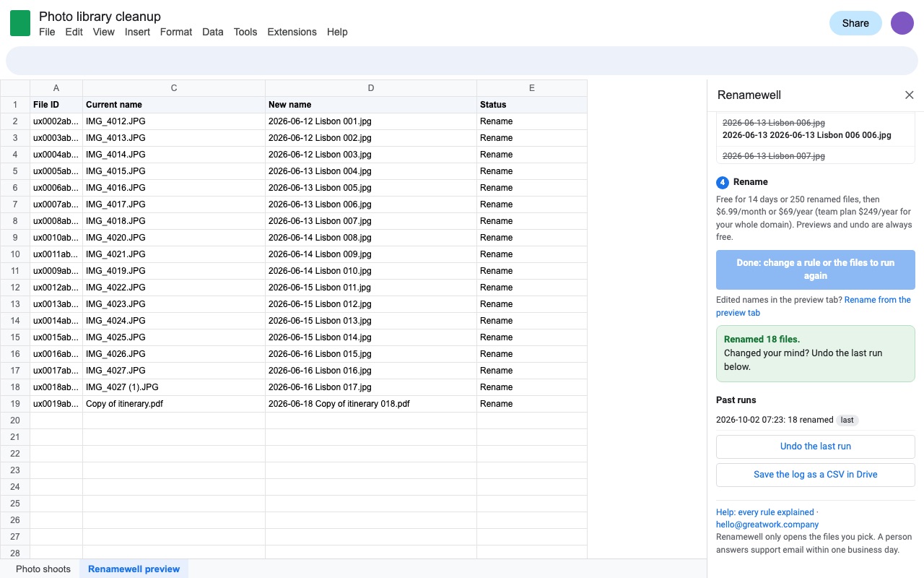This screenshot has height=578, width=924.
Task: Click the 'Photo library cleanup' document title
Action: point(100,16)
